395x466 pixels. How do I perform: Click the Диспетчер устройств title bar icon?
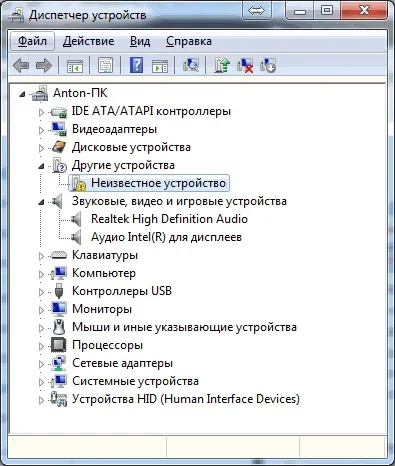click(x=16, y=15)
